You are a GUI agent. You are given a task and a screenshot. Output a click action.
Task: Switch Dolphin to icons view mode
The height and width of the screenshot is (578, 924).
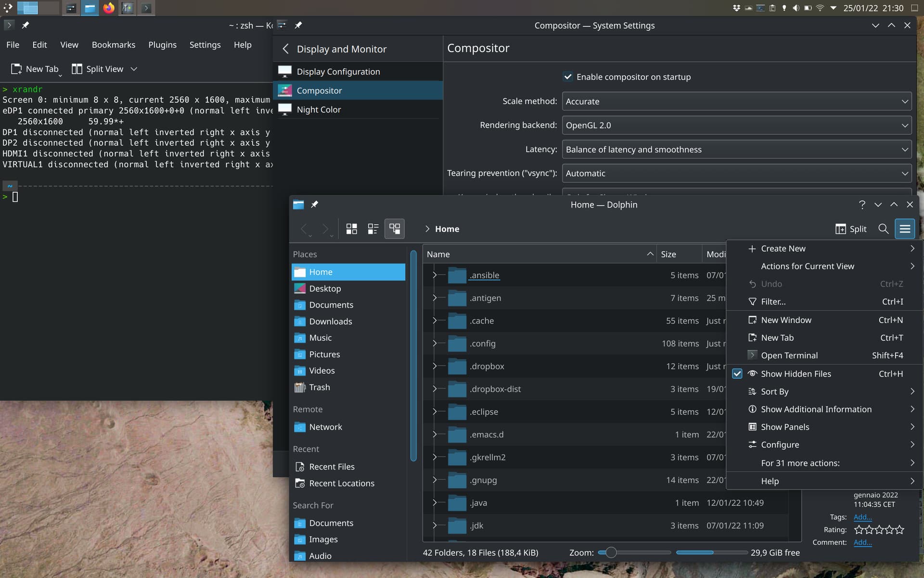tap(352, 229)
